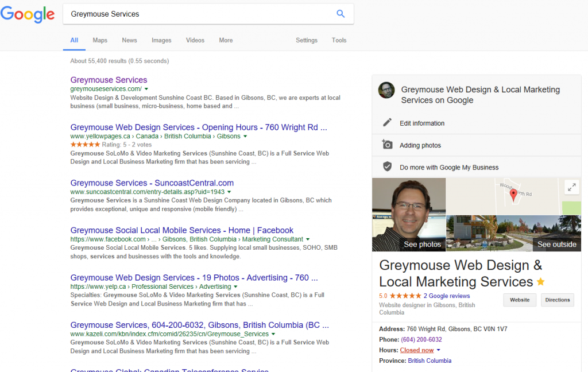The height and width of the screenshot is (372, 588).
Task: Click 'About 55,400 results' text
Action: 119,61
